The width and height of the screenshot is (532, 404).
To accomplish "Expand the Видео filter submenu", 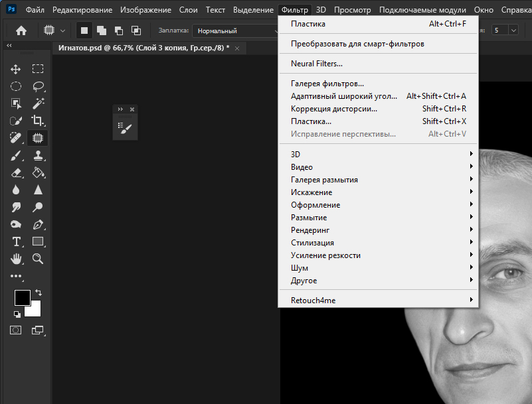I will (x=378, y=167).
